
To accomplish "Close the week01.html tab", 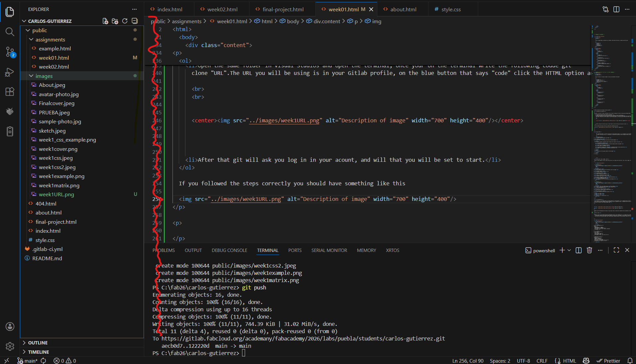I will pyautogui.click(x=371, y=9).
